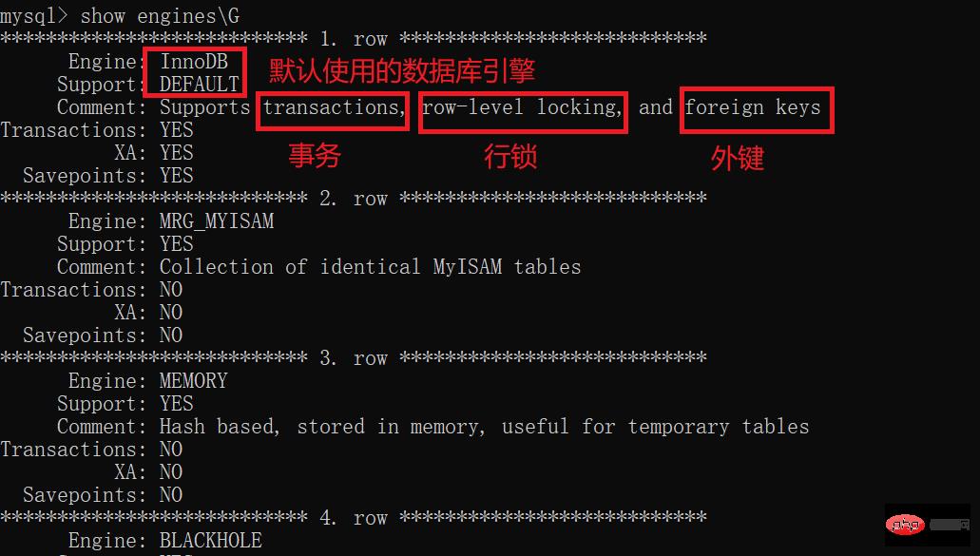Click the DEFAULT support value
The width and height of the screenshot is (980, 556).
click(200, 84)
